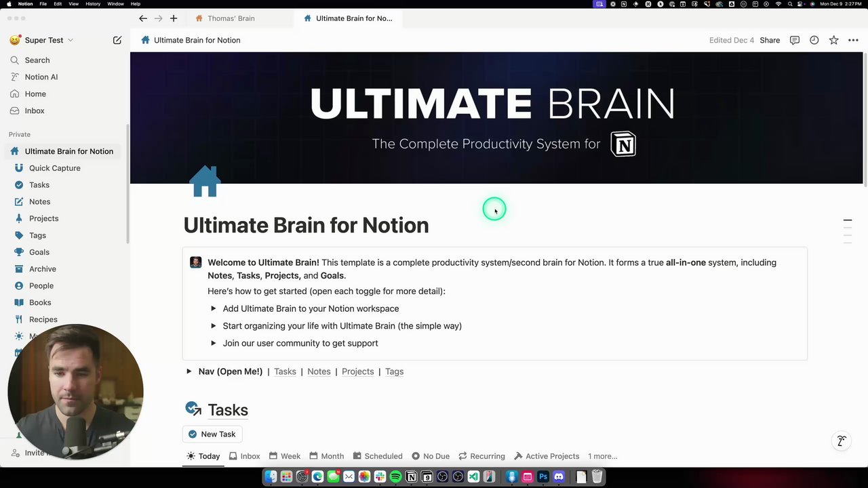Follow the Projects nav link
Image resolution: width=868 pixels, height=488 pixels.
pyautogui.click(x=357, y=371)
